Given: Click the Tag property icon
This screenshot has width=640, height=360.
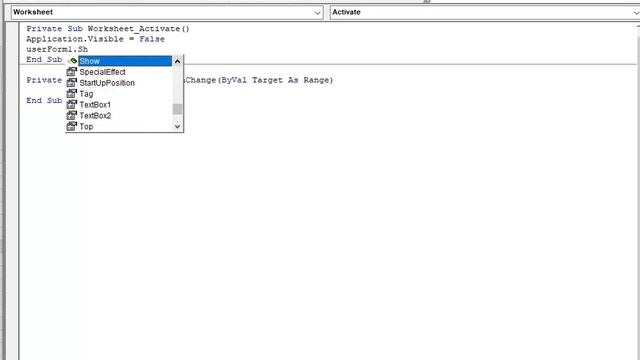Looking at the screenshot, I should pyautogui.click(x=71, y=93).
